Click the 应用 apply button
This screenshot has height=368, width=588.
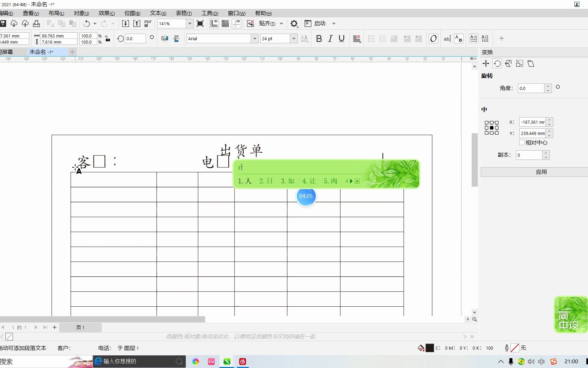click(541, 172)
